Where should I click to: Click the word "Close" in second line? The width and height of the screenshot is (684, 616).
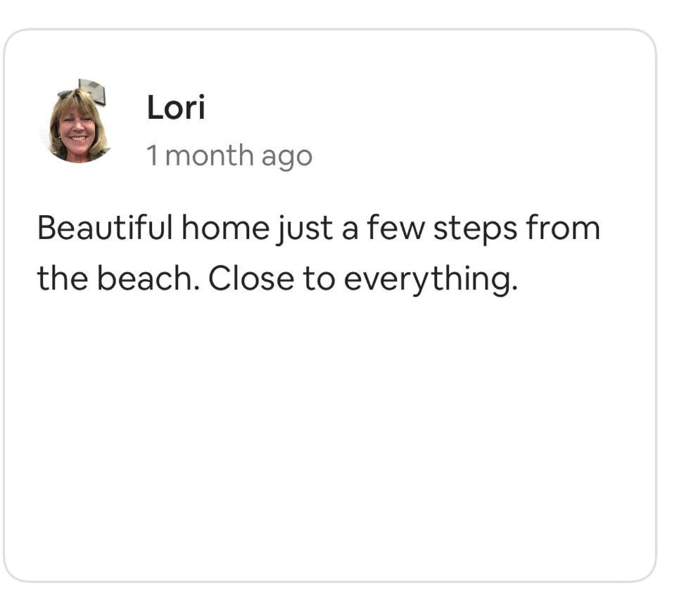coord(251,278)
